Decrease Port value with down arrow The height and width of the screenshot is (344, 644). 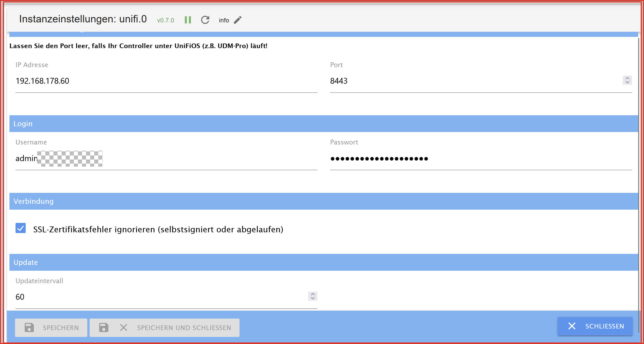(627, 82)
